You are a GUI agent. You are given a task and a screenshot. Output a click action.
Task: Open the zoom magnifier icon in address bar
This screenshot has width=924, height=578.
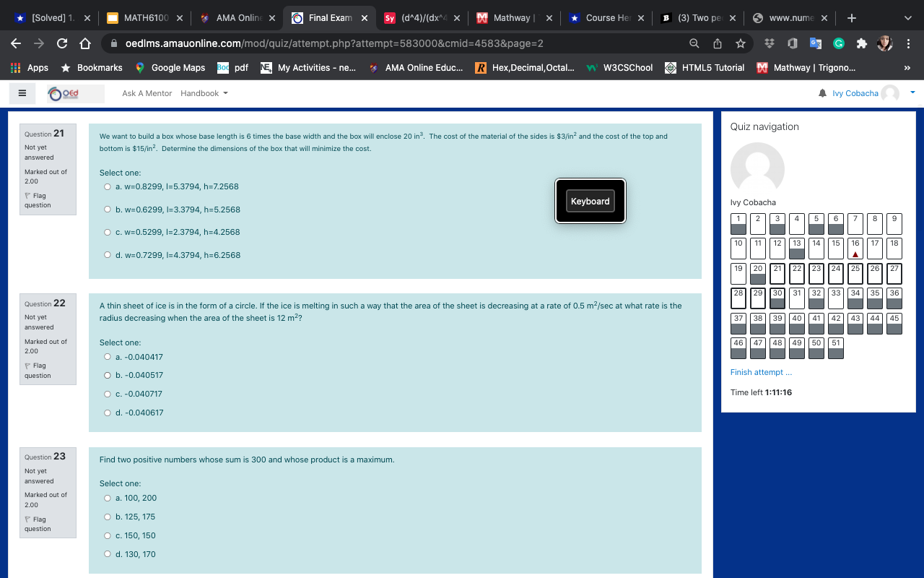click(694, 43)
